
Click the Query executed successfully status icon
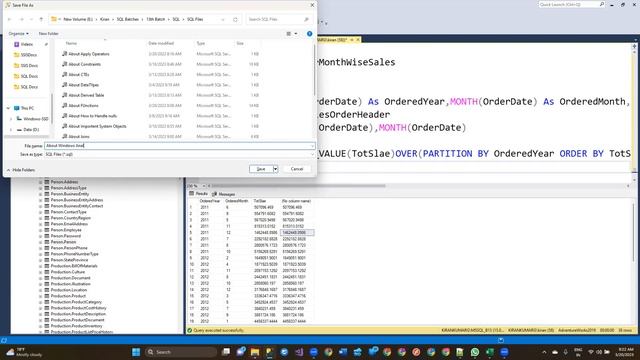point(190,330)
